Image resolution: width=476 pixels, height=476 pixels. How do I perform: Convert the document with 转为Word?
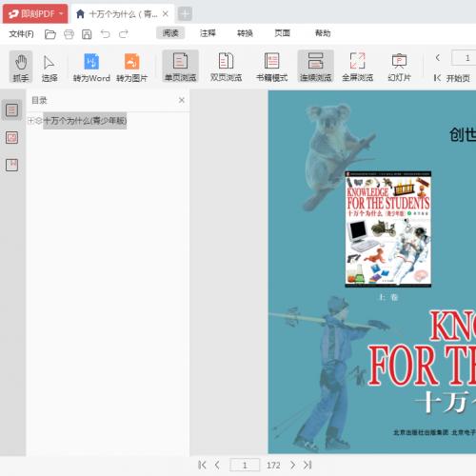point(91,68)
